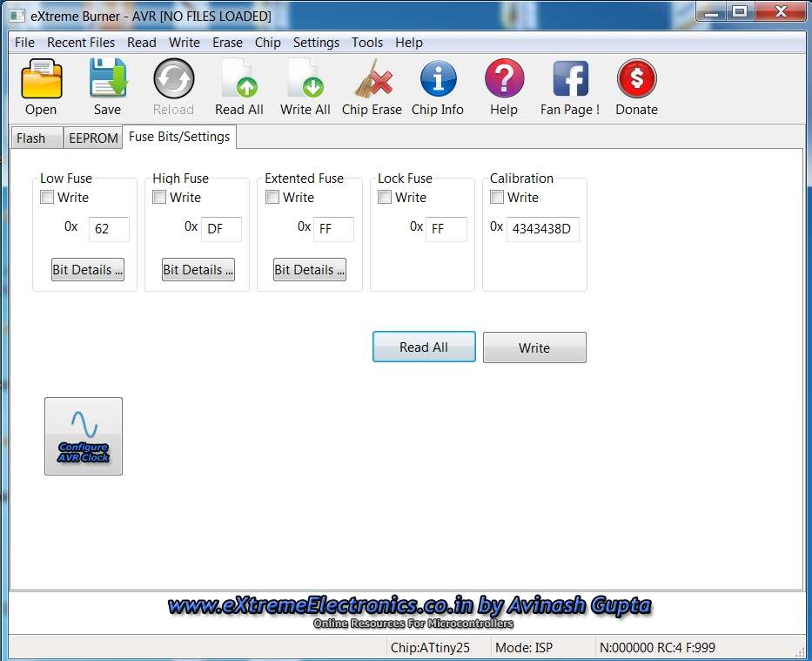The width and height of the screenshot is (812, 661).
Task: Open the Chip menu
Action: point(268,43)
